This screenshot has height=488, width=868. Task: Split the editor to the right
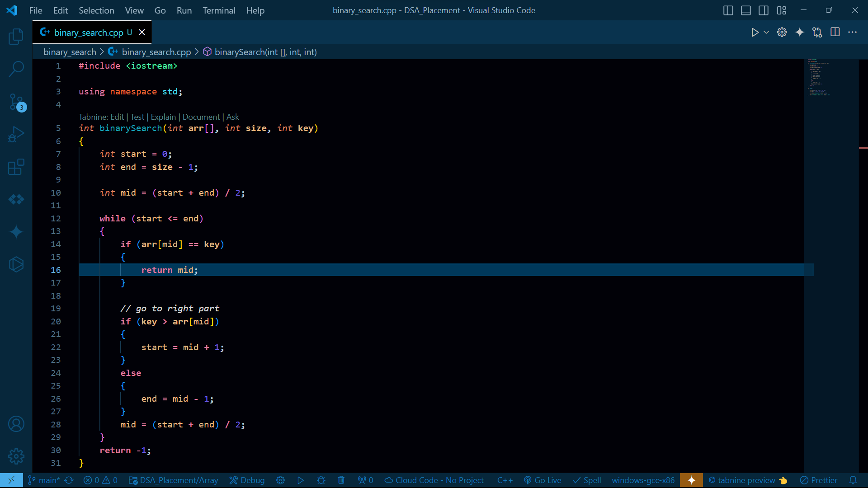835,32
